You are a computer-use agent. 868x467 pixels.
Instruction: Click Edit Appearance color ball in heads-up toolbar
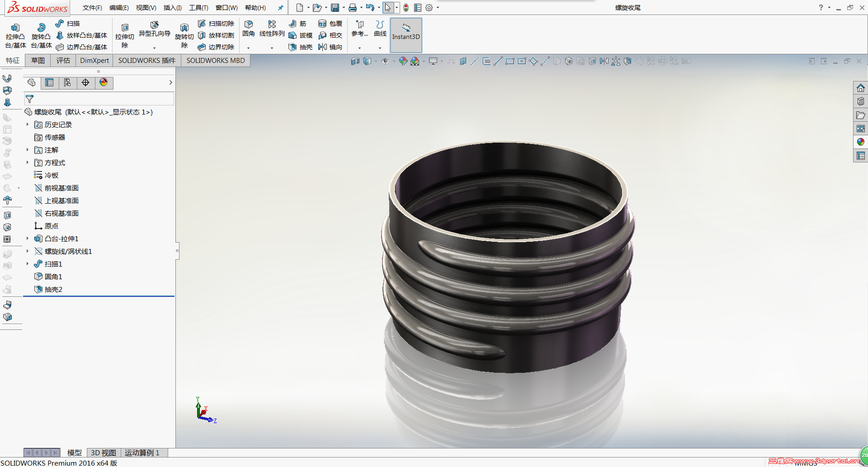tap(403, 61)
